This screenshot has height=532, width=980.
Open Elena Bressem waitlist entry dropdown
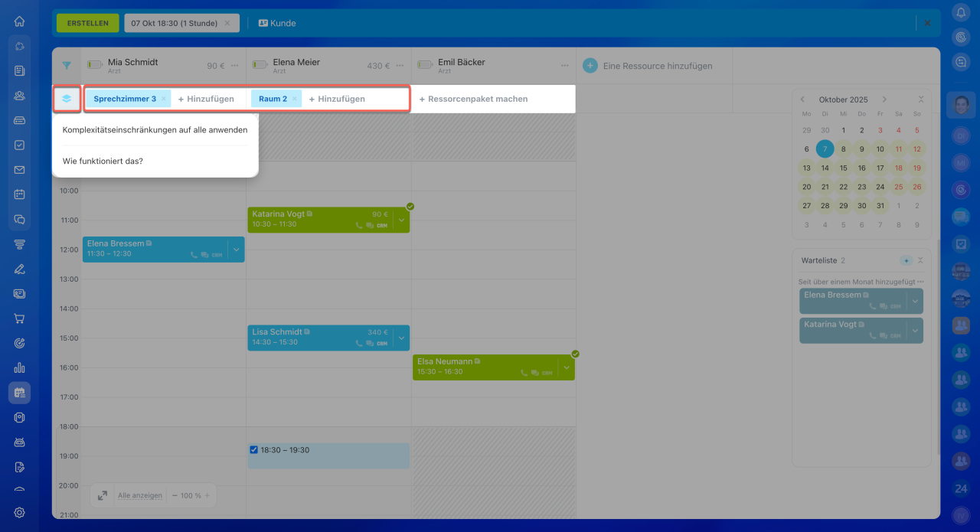(x=915, y=301)
